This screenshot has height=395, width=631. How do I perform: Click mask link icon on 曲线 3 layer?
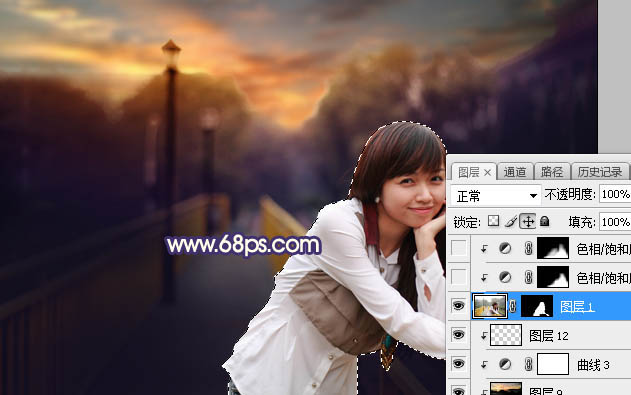click(x=528, y=364)
